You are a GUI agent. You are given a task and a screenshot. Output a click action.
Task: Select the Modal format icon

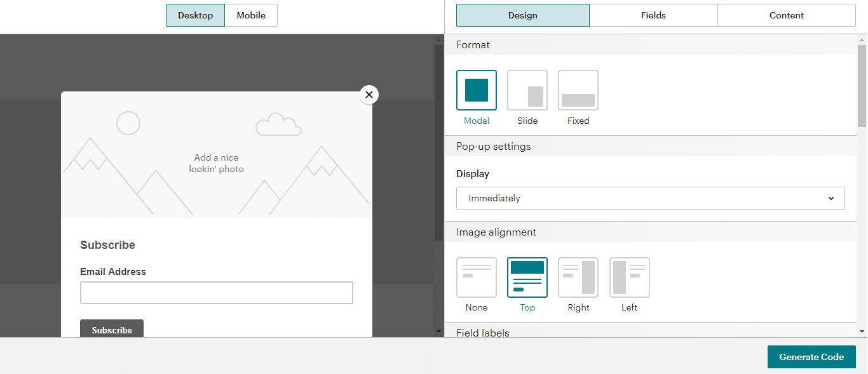[476, 90]
